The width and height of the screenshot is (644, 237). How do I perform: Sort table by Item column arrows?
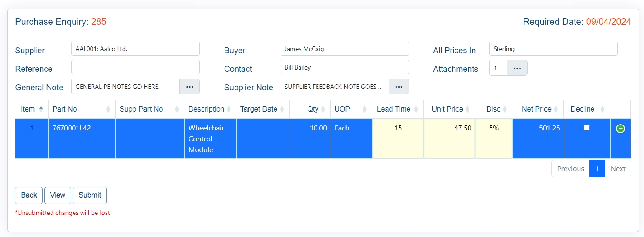pos(41,109)
